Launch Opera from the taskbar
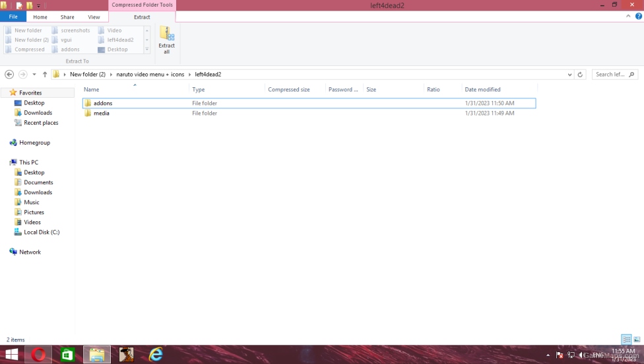Image resolution: width=644 pixels, height=364 pixels. click(38, 354)
